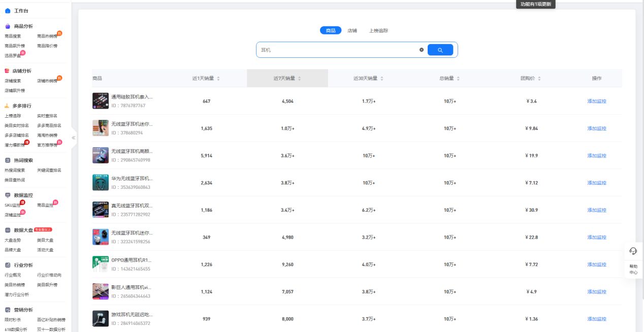The width and height of the screenshot is (644, 332).
Task: Click the 店铺分析 shop icon
Action: [8, 71]
